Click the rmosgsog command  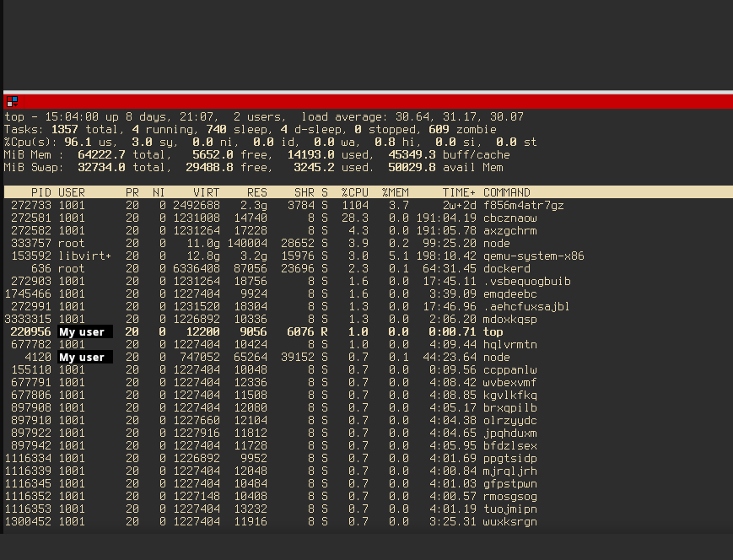510,496
